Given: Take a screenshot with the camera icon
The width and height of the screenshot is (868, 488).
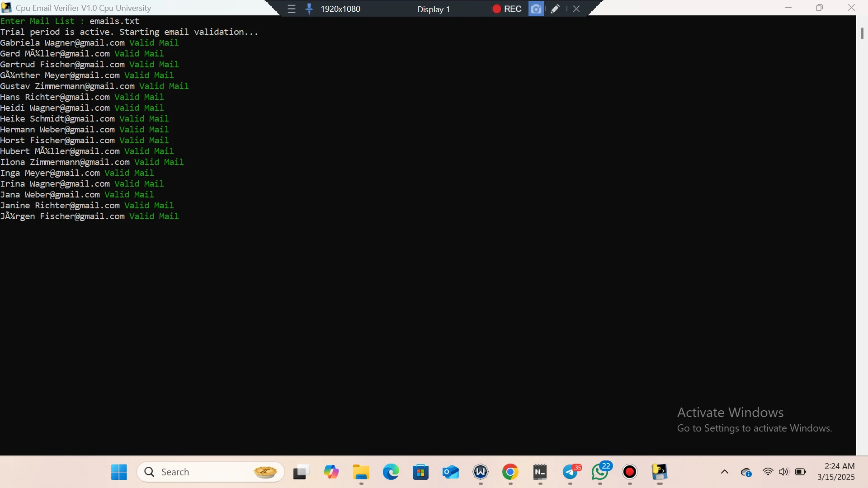Looking at the screenshot, I should (536, 9).
